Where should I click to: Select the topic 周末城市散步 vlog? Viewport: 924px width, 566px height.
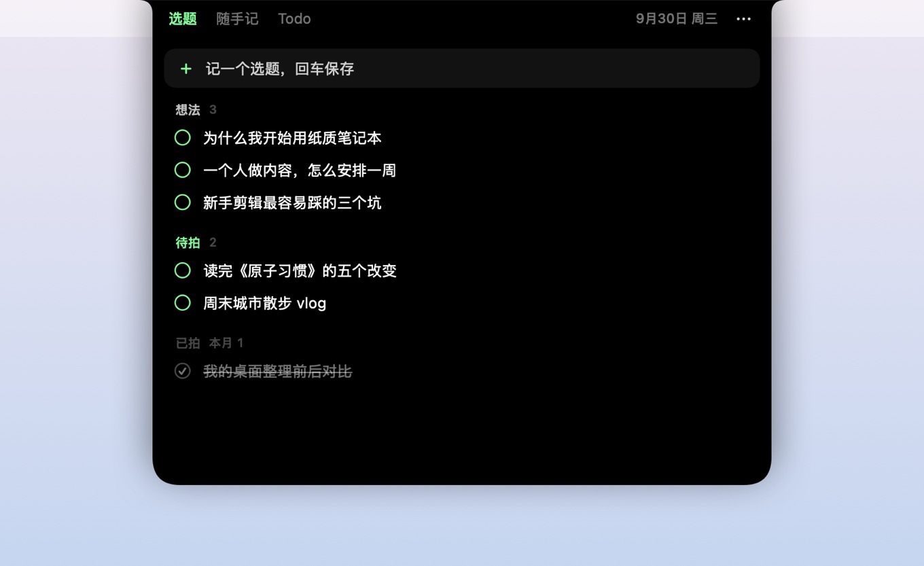point(265,304)
